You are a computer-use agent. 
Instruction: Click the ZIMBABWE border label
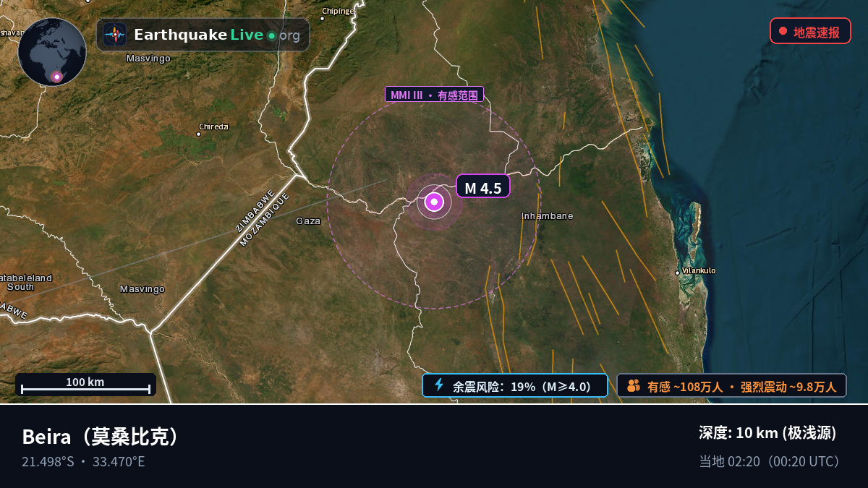[255, 211]
